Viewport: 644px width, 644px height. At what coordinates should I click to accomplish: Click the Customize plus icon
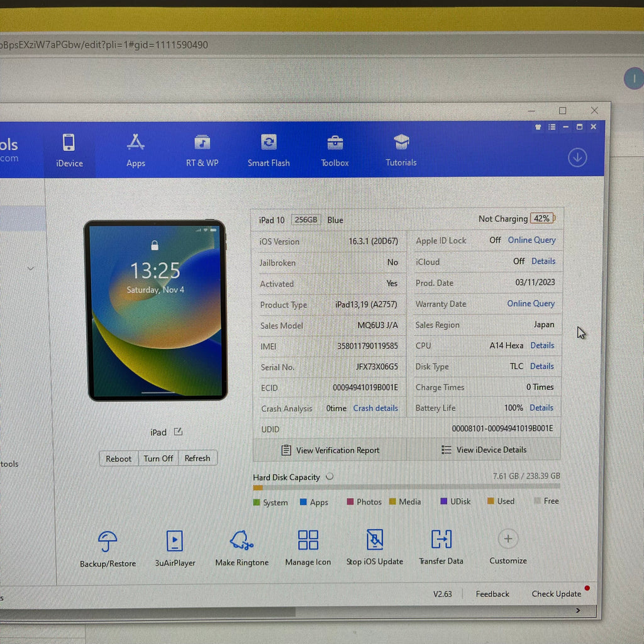coord(508,538)
